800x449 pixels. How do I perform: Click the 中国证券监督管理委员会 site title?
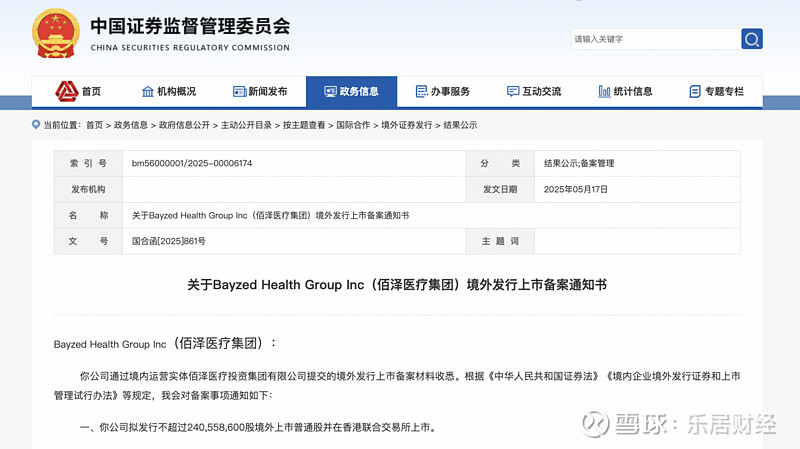pos(190,26)
